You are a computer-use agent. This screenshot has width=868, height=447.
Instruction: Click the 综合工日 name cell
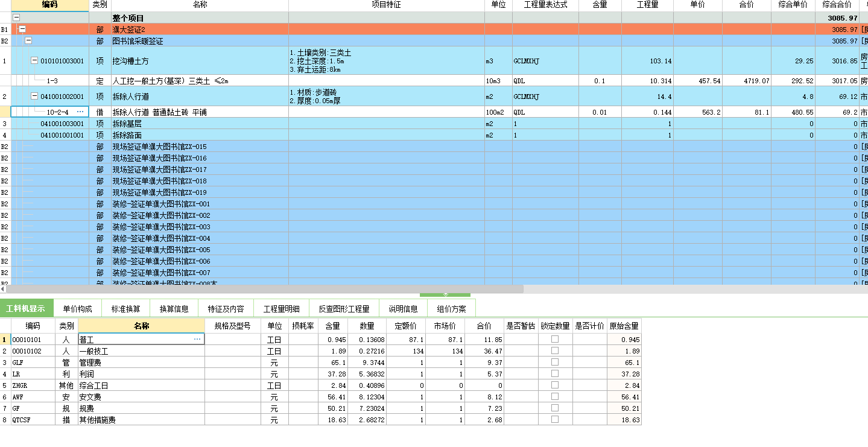click(x=141, y=385)
